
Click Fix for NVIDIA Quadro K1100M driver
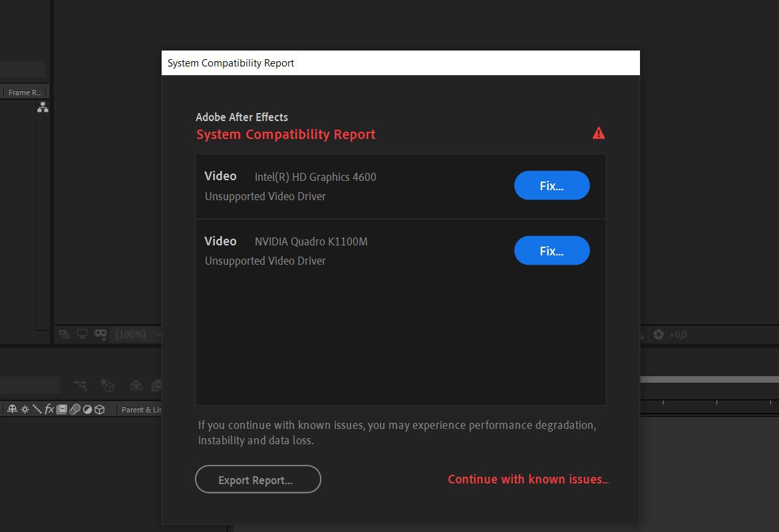tap(551, 251)
